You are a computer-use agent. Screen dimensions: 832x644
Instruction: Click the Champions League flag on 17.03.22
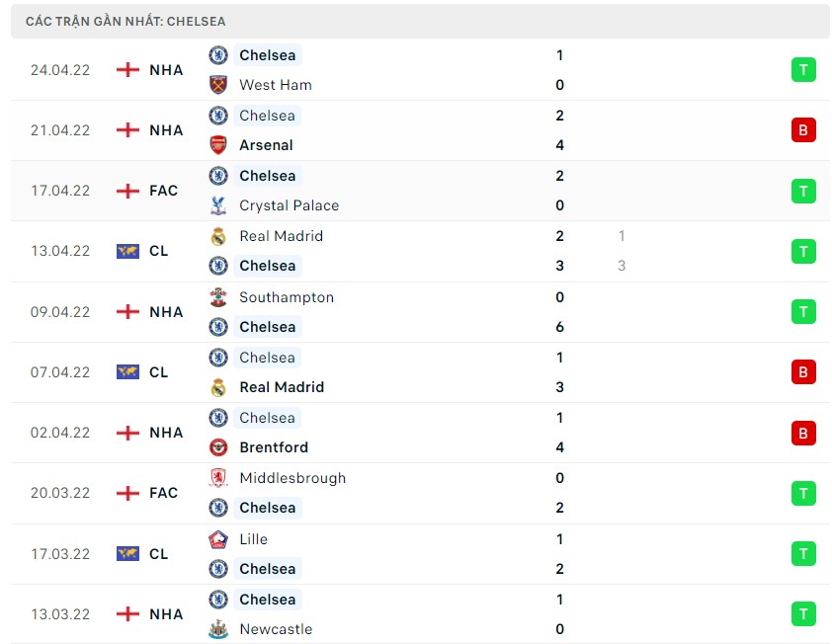click(127, 554)
